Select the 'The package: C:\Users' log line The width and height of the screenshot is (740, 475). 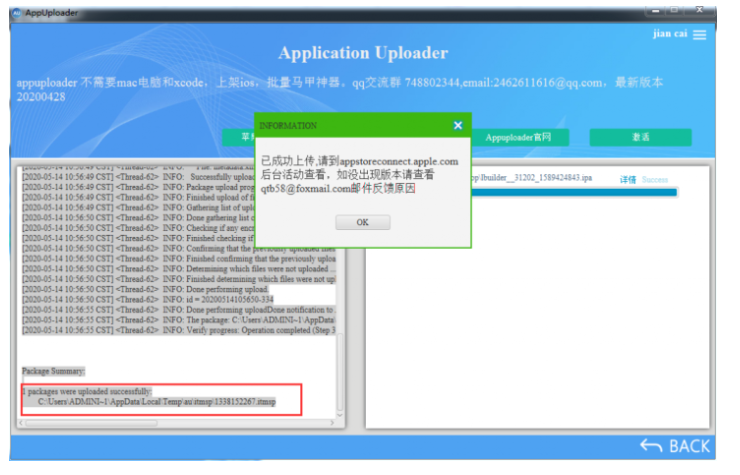click(x=179, y=320)
